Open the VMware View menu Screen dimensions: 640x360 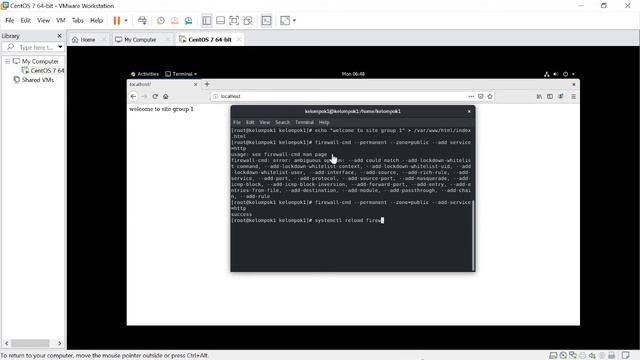click(x=43, y=20)
